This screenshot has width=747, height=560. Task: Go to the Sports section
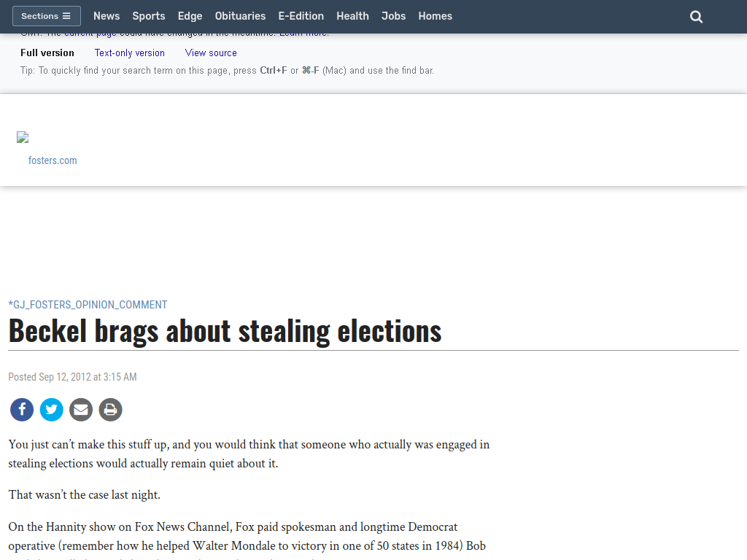[x=149, y=16]
